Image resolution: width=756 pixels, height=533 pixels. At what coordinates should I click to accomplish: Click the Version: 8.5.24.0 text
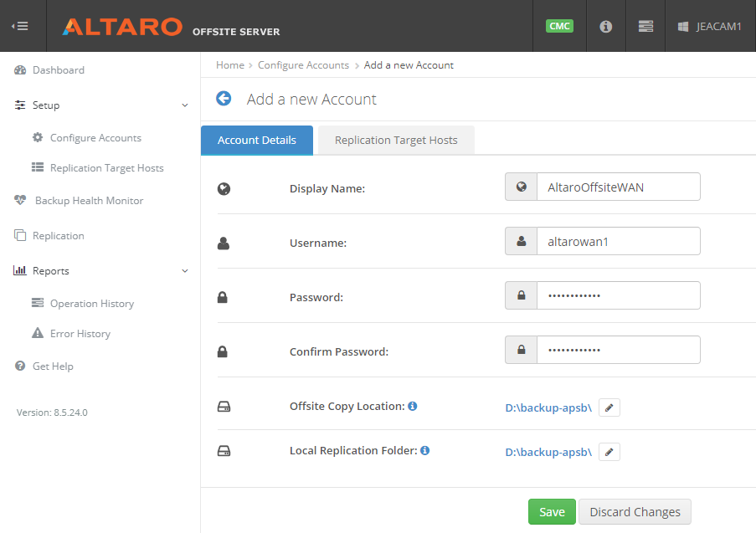click(52, 413)
